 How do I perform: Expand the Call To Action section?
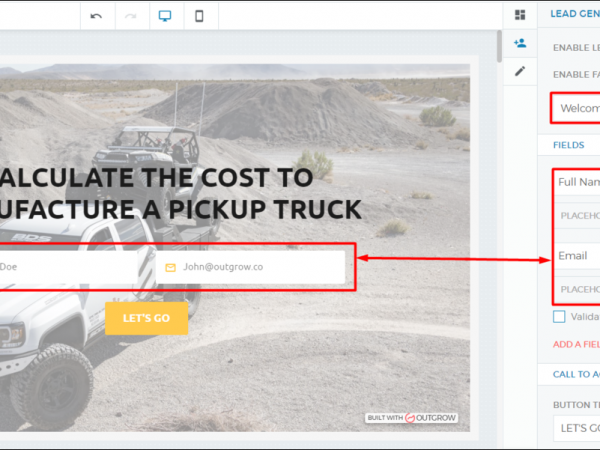(575, 373)
